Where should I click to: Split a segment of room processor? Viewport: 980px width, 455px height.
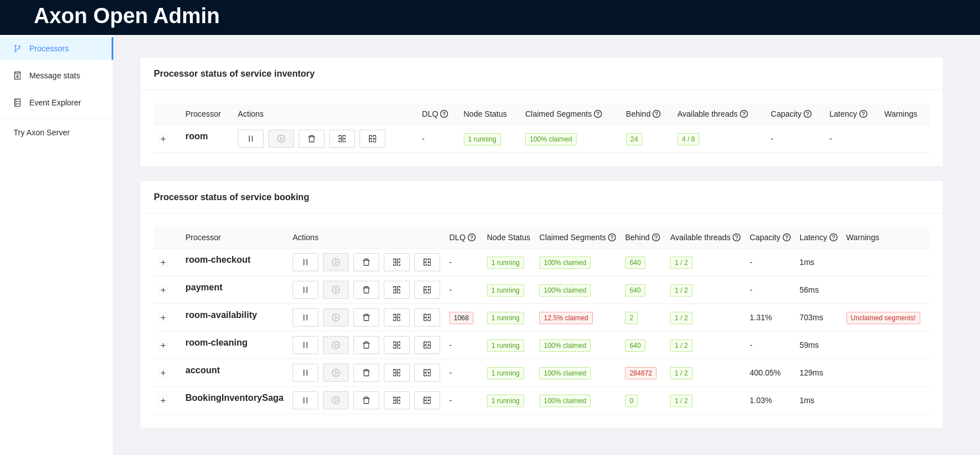tap(342, 139)
